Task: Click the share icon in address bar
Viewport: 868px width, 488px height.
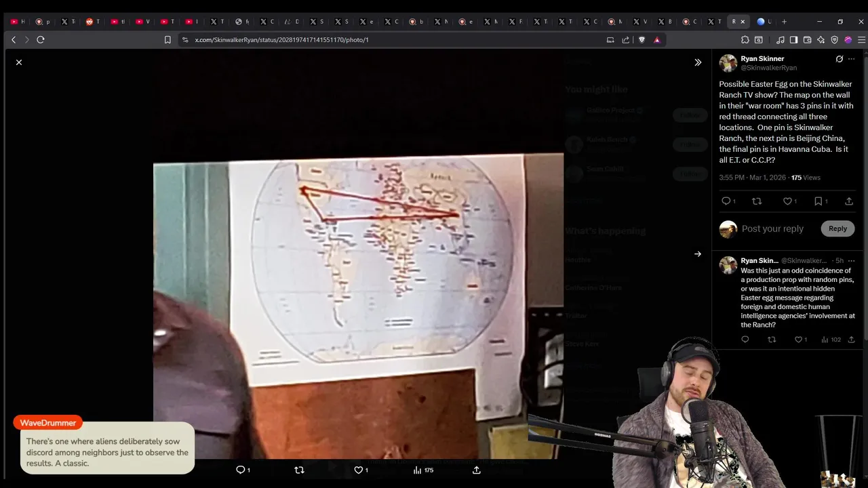Action: click(625, 40)
